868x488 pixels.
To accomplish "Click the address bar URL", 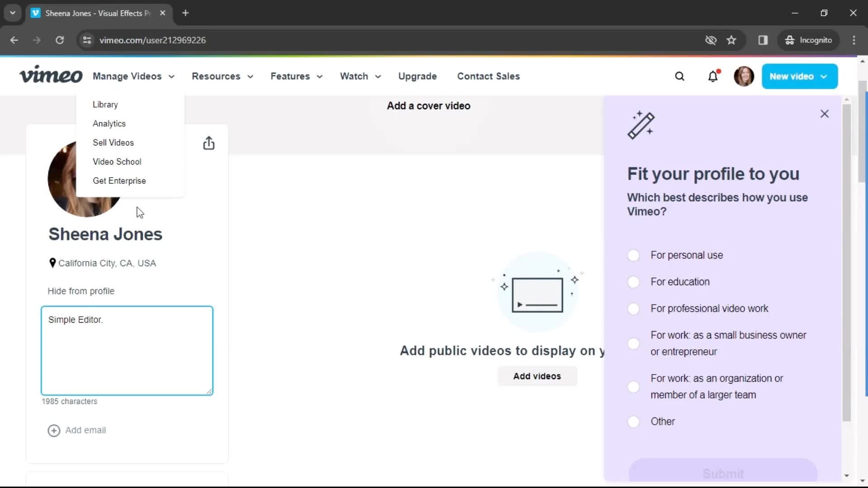I will [152, 40].
